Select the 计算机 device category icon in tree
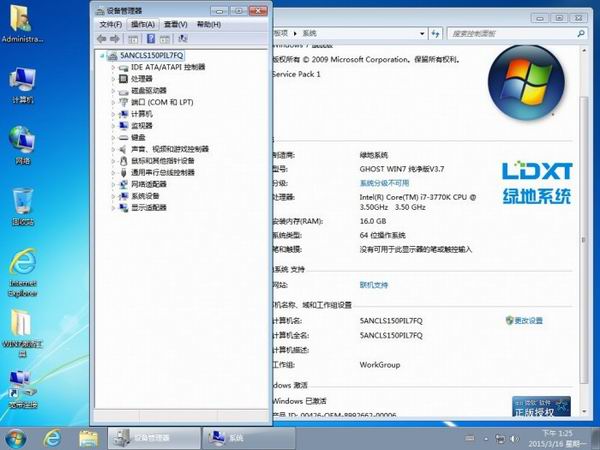The width and height of the screenshot is (600, 450). 123,114
